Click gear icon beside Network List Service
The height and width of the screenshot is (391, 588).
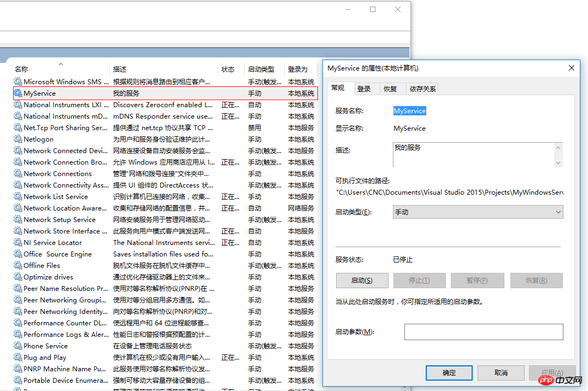[x=17, y=196]
